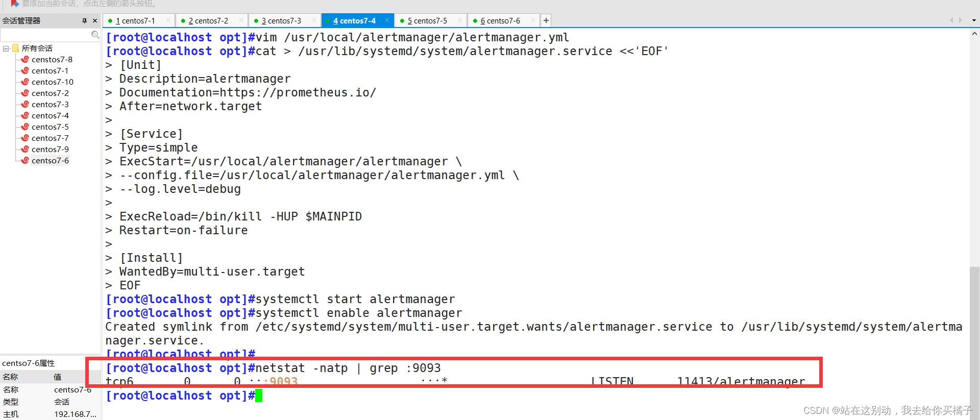Close the centos7-3 tab

pos(314,20)
